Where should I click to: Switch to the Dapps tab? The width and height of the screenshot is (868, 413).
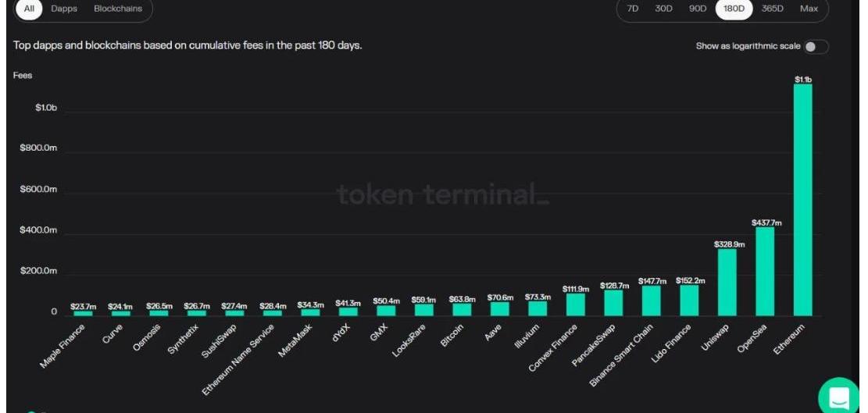point(64,9)
